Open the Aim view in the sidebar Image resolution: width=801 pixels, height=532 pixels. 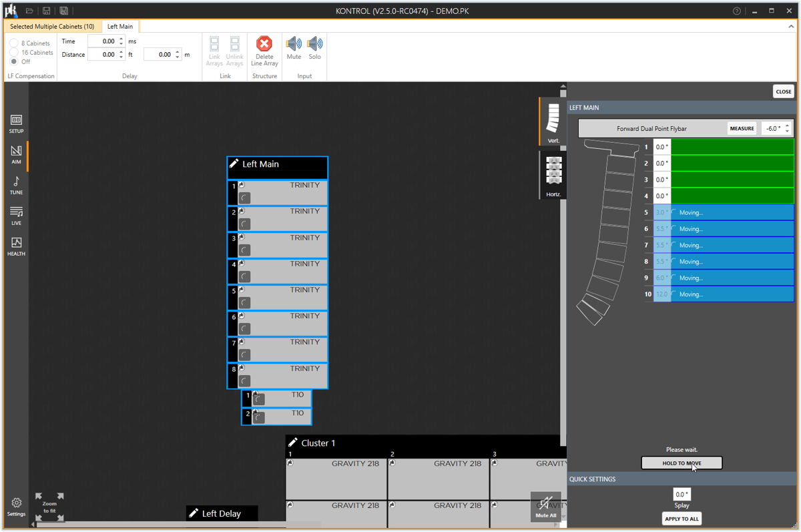pos(16,154)
